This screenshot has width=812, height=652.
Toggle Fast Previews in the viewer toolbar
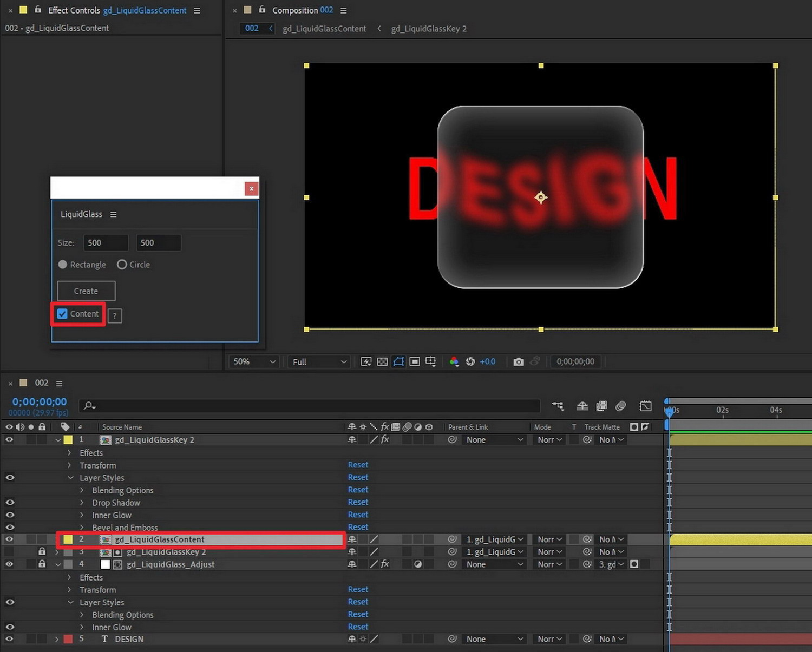click(x=366, y=361)
